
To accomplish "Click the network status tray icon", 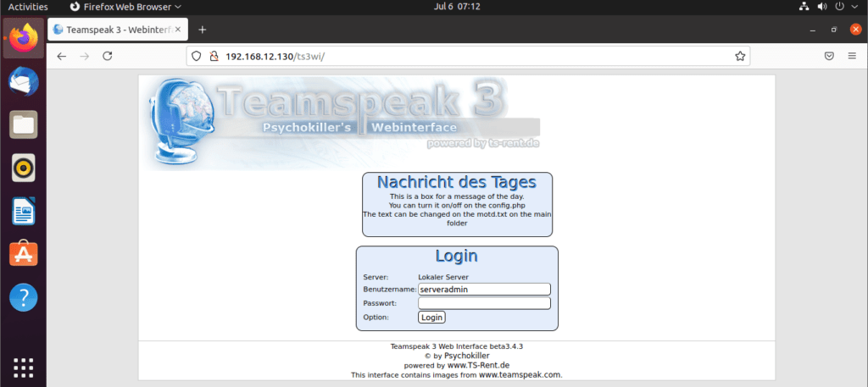I will tap(804, 7).
